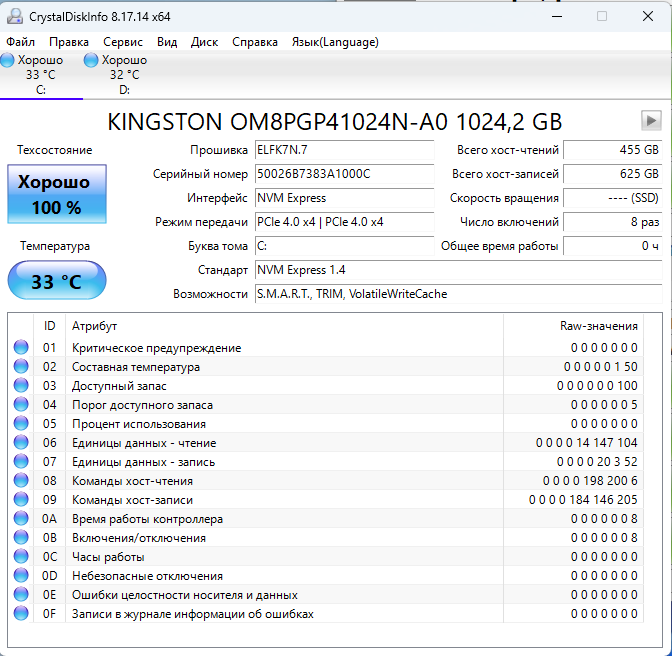The height and width of the screenshot is (656, 672).
Task: Click the next disk arrow button
Action: point(651,121)
